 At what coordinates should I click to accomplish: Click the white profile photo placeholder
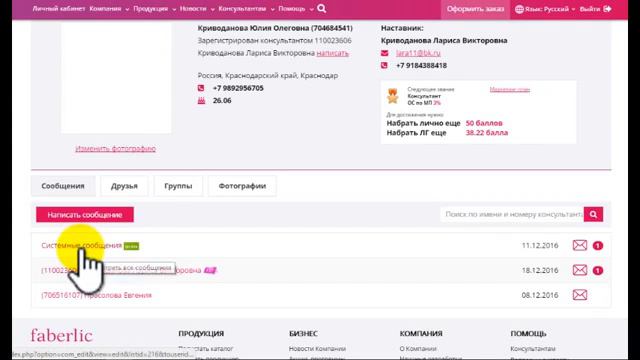[116, 77]
